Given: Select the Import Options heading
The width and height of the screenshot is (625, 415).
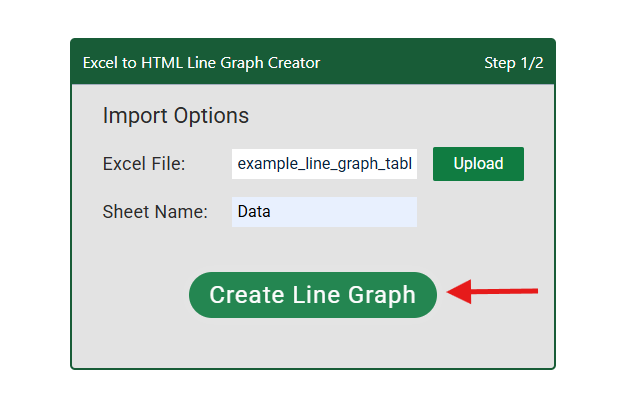Looking at the screenshot, I should point(175,116).
